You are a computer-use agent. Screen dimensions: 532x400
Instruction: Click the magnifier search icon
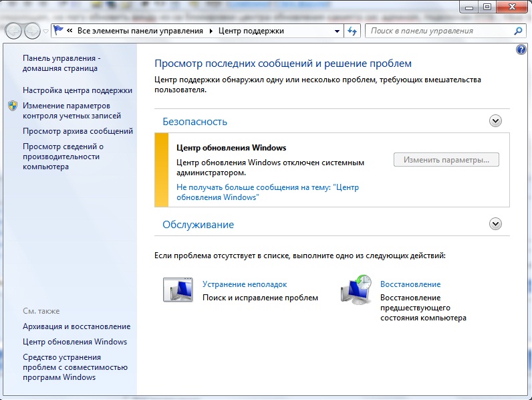[x=518, y=31]
